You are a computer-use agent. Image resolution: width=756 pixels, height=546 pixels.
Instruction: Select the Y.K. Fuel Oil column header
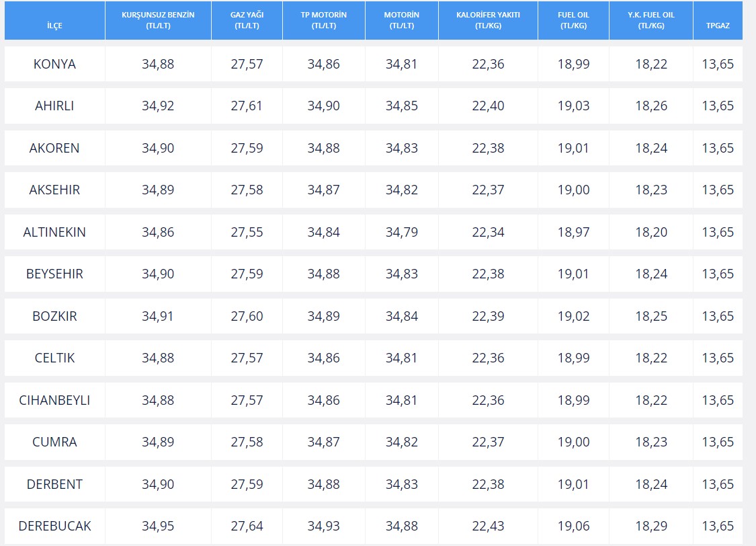(650, 21)
